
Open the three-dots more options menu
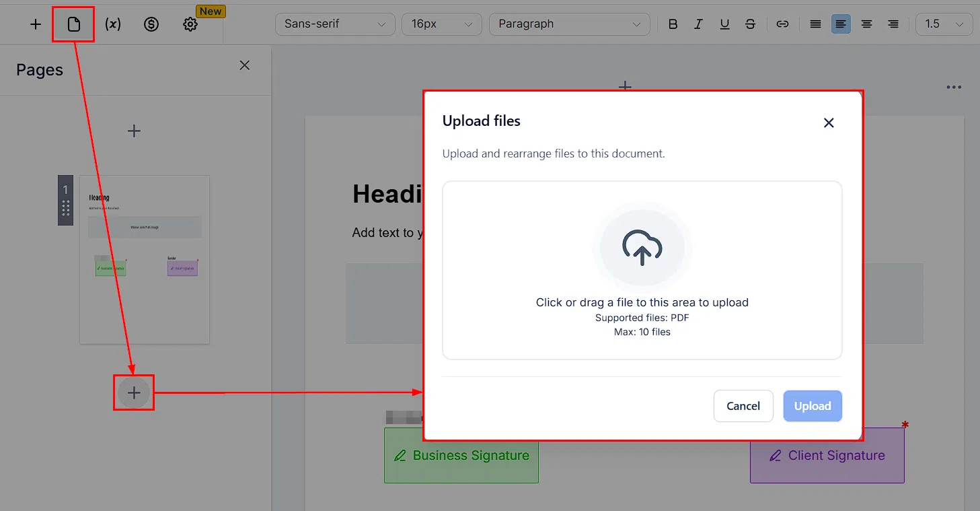click(954, 88)
